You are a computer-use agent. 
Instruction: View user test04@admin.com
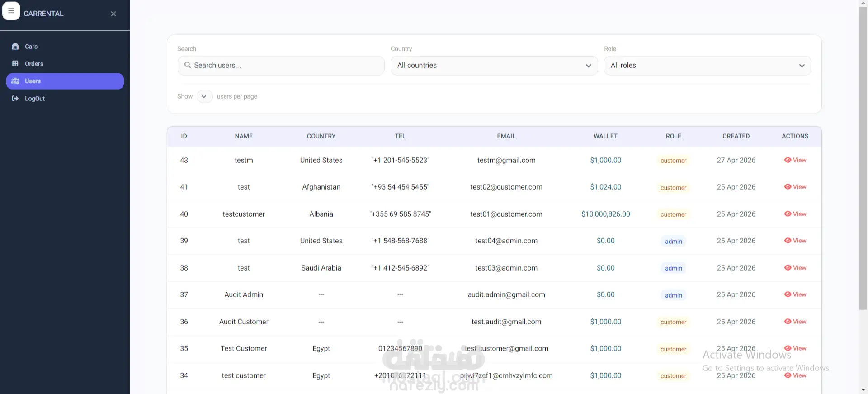(795, 241)
